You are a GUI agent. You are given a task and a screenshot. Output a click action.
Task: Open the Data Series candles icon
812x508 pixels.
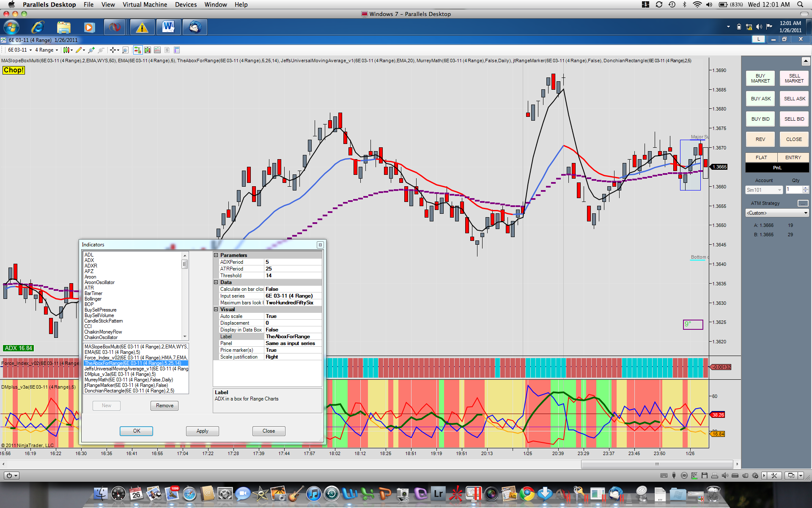coord(148,50)
